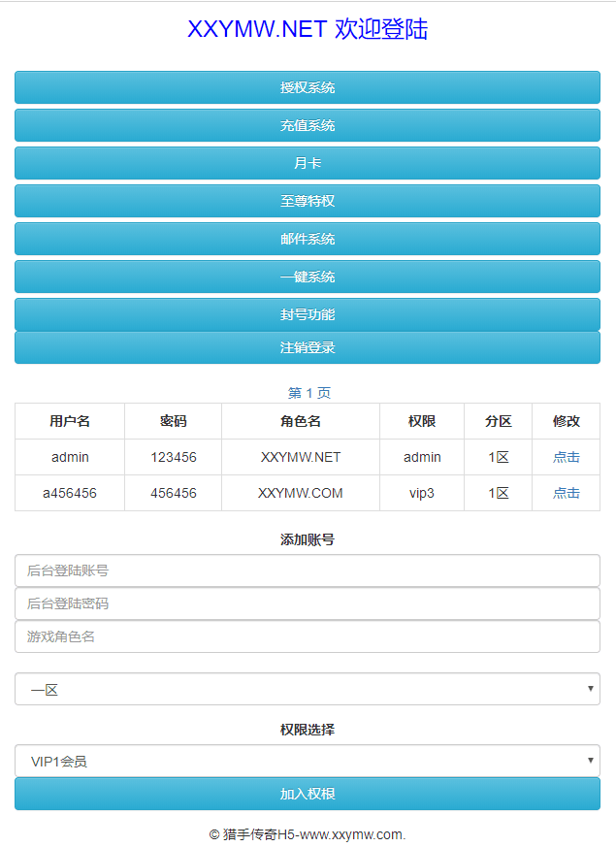Screen dimensions: 616x847
Task: Click the XXYMW.NET 欢迎登陆 title
Action: (308, 29)
